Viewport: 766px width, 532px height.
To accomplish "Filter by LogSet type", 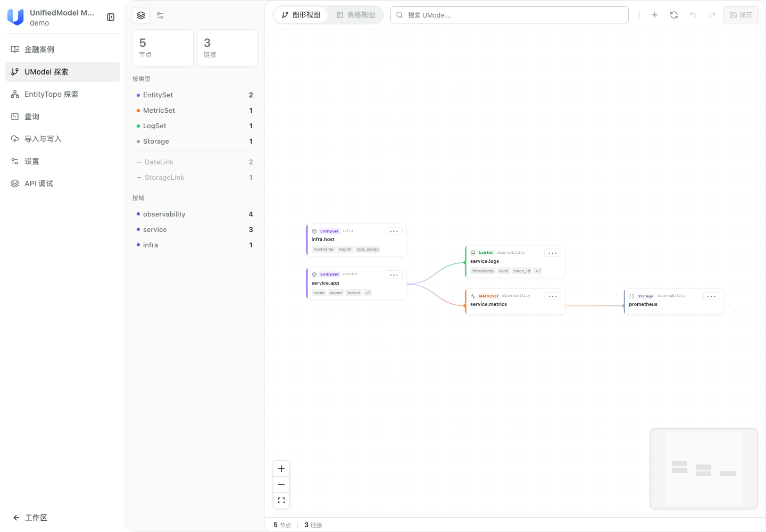I will point(195,126).
